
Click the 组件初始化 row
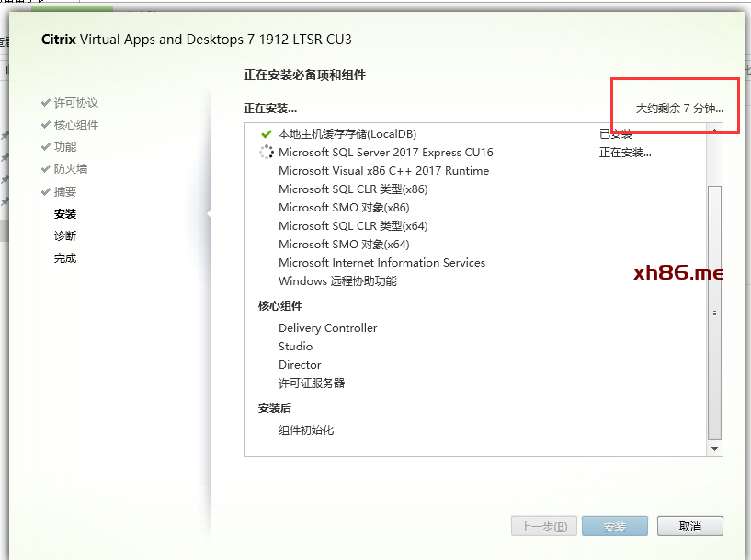click(306, 429)
